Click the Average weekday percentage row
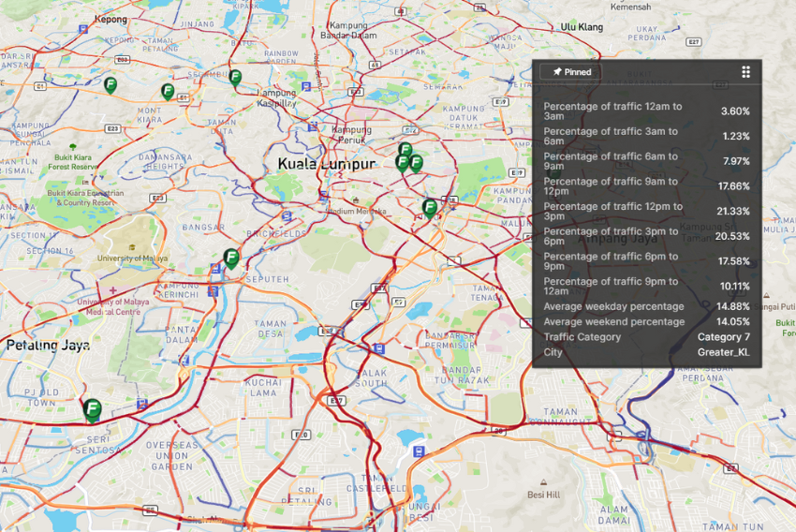The height and width of the screenshot is (532, 796). pos(646,306)
